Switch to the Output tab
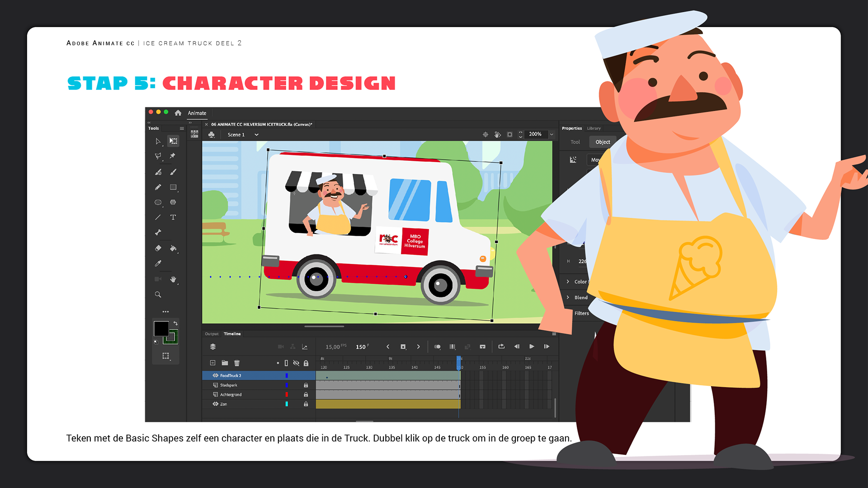This screenshot has height=488, width=868. tap(212, 334)
